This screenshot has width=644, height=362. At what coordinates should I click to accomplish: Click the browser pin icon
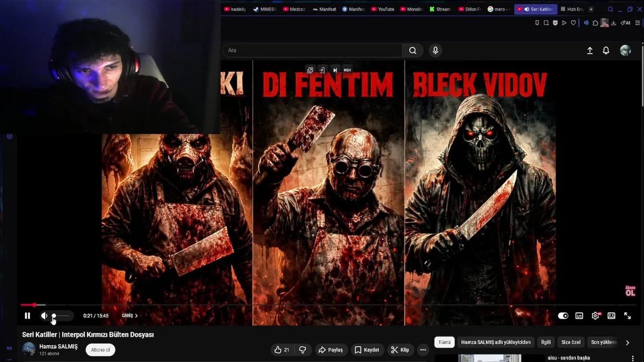537,23
